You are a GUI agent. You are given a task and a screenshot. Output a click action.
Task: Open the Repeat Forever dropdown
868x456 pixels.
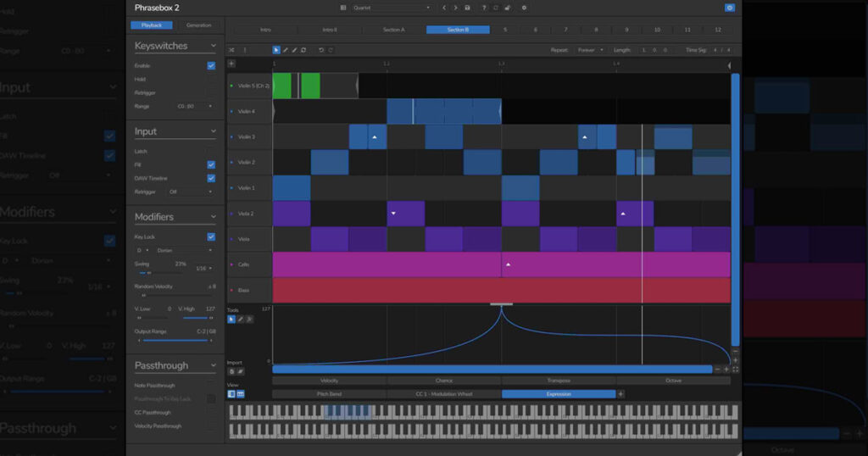[590, 50]
